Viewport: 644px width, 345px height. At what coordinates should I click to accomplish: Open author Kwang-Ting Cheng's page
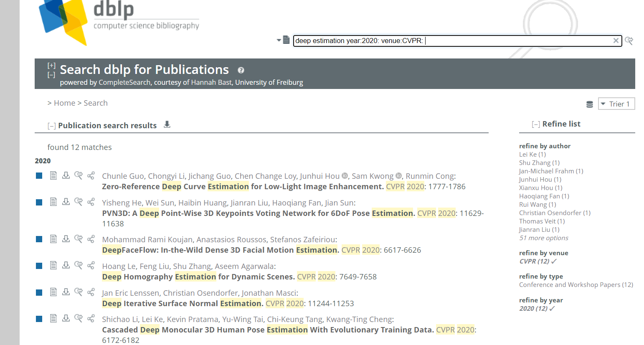pos(359,320)
